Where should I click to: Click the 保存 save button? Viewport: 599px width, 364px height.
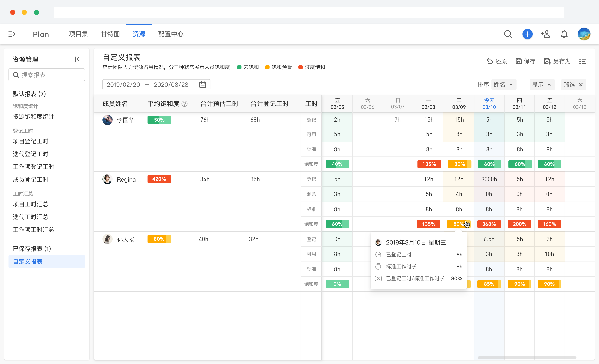(x=525, y=61)
